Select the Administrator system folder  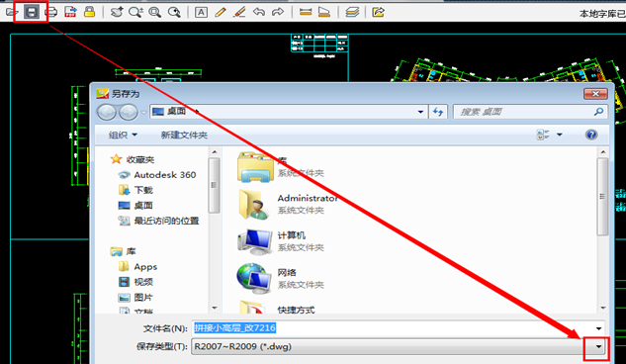pyautogui.click(x=288, y=204)
